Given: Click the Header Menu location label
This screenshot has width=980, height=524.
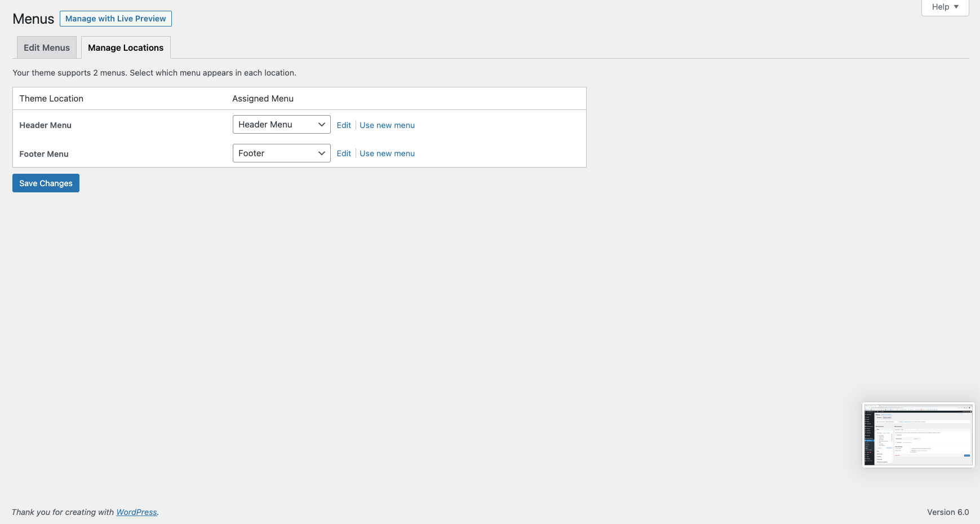Looking at the screenshot, I should [x=45, y=125].
